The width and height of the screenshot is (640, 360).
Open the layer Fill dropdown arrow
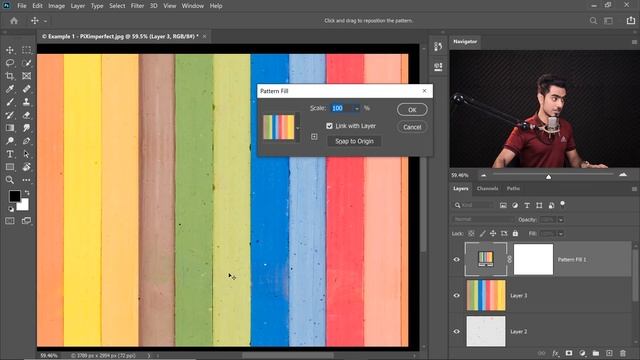tap(561, 234)
